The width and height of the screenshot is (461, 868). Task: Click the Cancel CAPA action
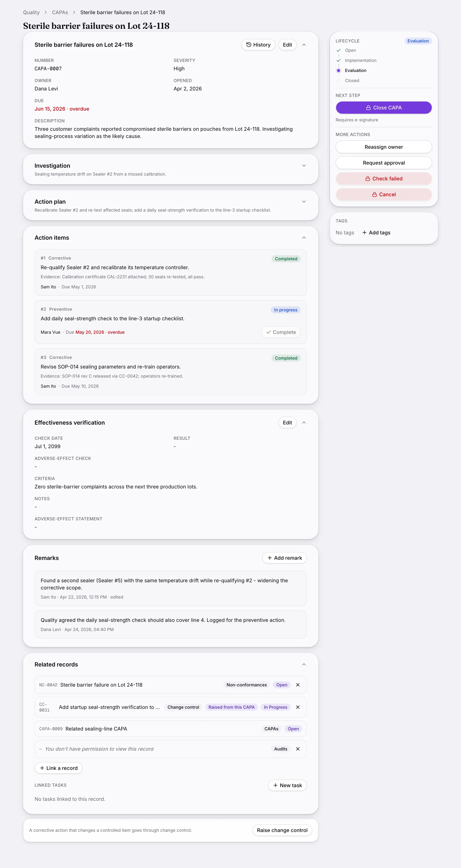[x=384, y=194]
